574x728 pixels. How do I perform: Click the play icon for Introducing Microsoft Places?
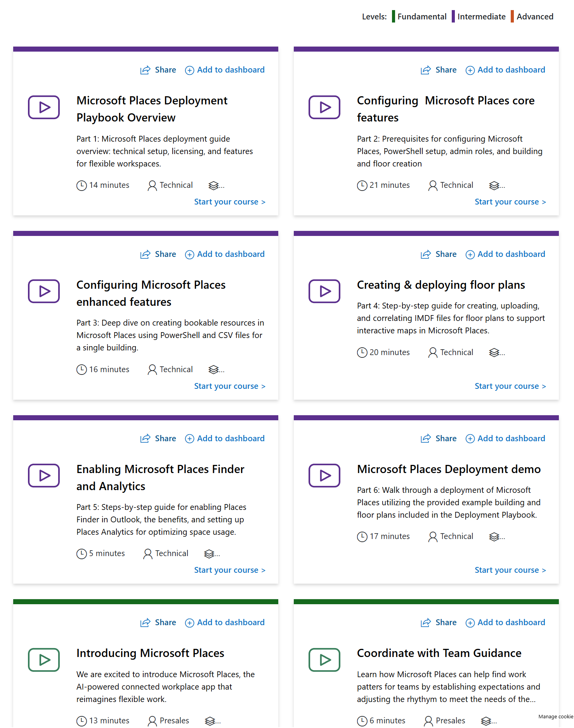click(43, 660)
